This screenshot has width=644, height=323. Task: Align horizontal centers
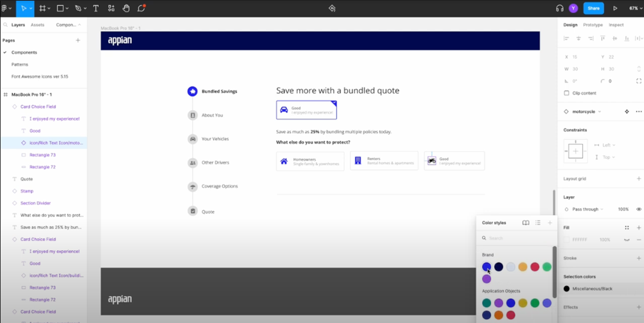[578, 38]
